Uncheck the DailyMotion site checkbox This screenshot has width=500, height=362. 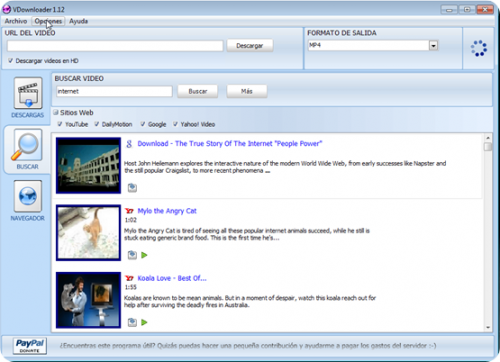click(x=96, y=124)
